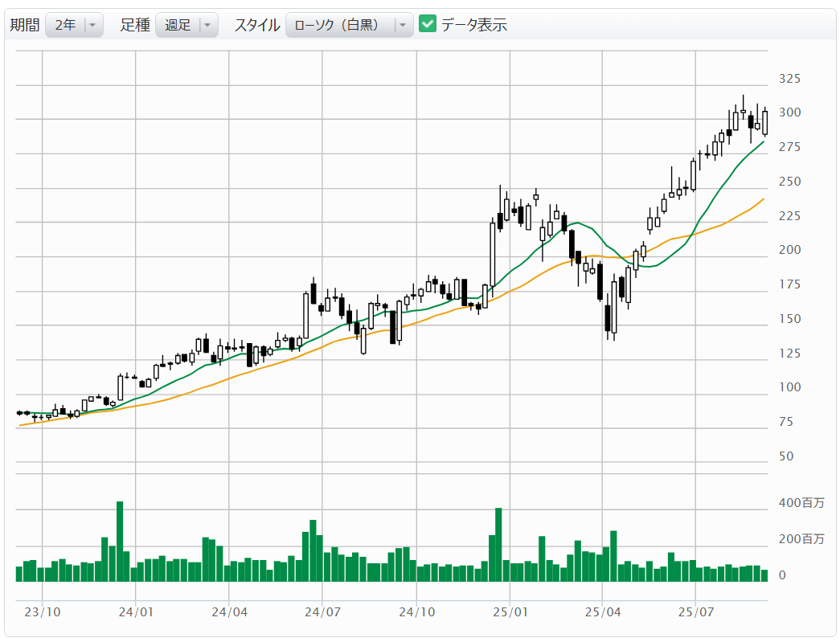Click the right end of the orange moving average
This screenshot has height=642, width=840.
point(762,199)
